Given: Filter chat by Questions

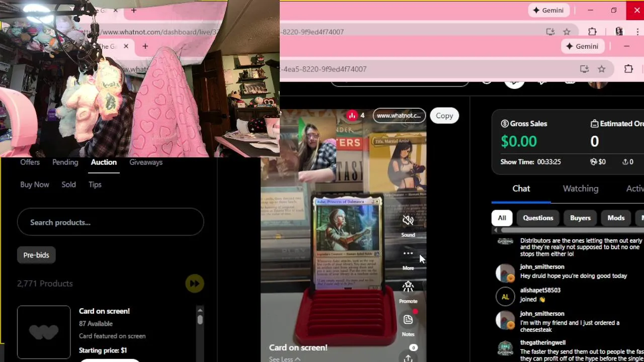Looking at the screenshot, I should point(538,218).
